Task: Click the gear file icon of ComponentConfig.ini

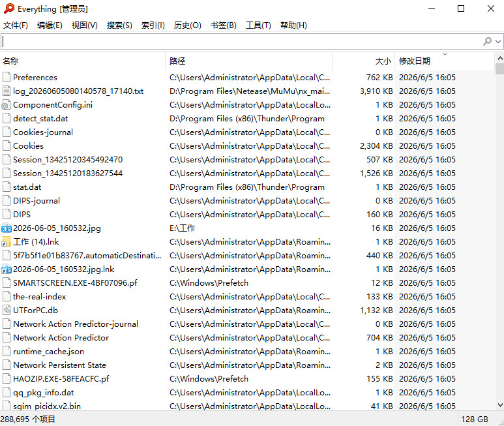Action: [x=7, y=105]
